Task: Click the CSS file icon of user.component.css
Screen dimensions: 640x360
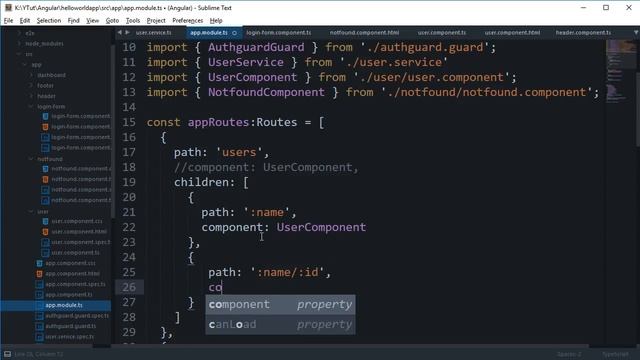Action: [x=45, y=221]
